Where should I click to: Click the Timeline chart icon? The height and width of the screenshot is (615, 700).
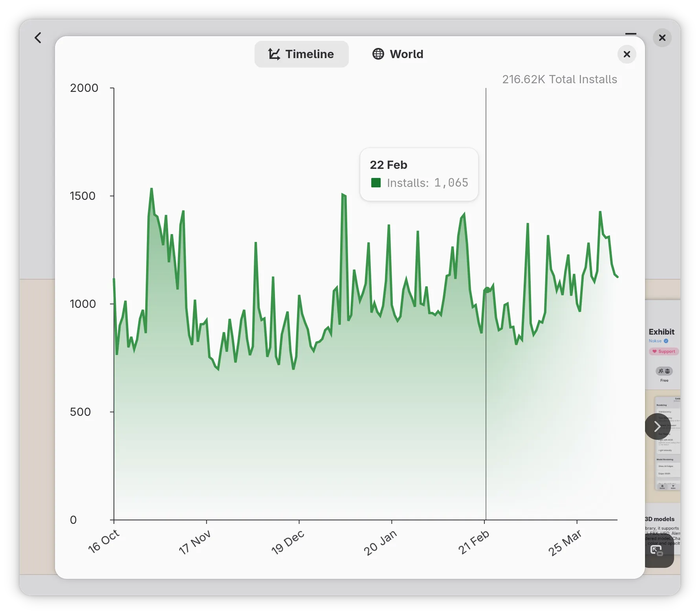pos(274,54)
